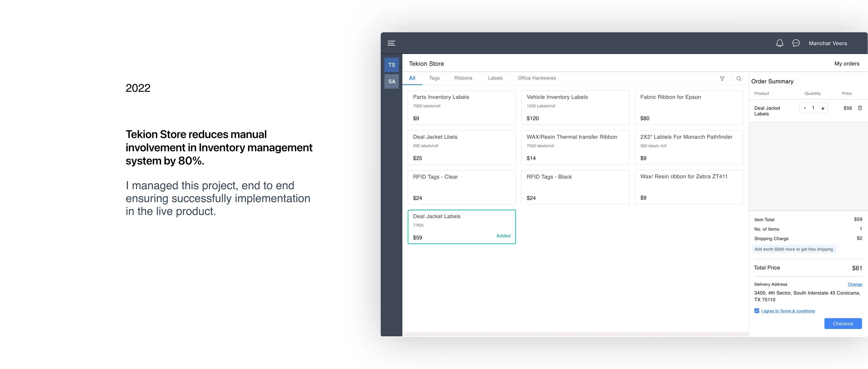868x369 pixels.
Task: Open the hamburger menu
Action: point(391,43)
